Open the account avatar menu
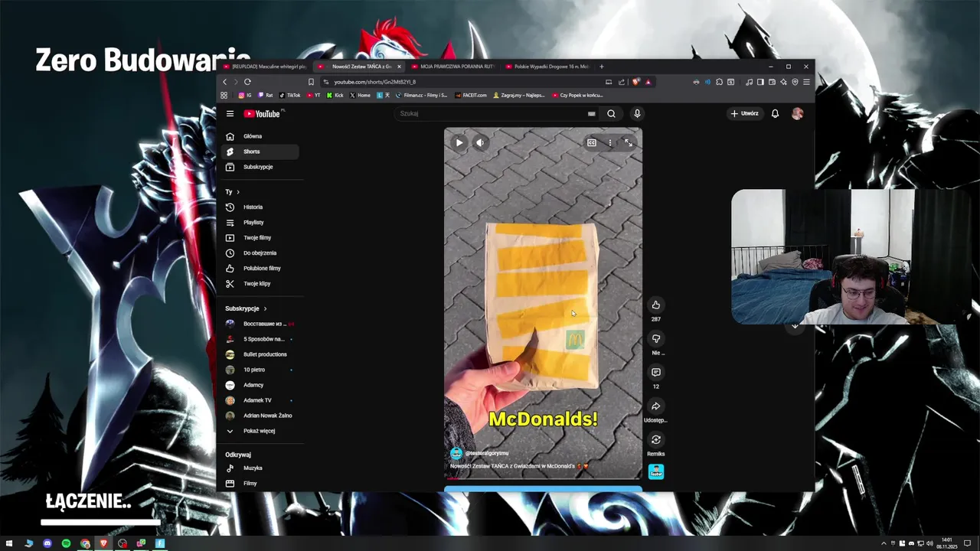 [797, 113]
